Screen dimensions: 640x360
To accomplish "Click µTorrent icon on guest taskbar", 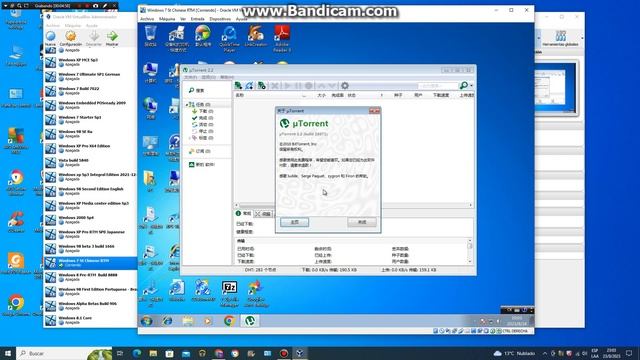I will (x=250, y=321).
